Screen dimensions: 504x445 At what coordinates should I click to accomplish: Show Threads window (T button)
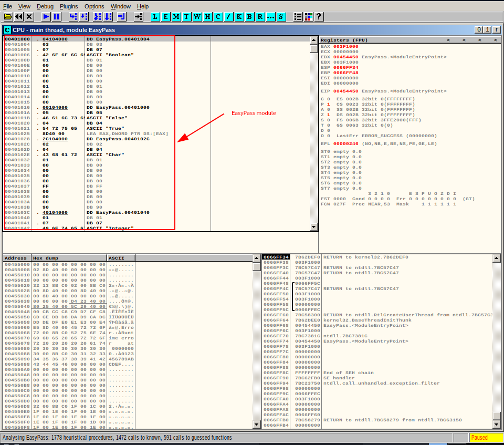click(x=186, y=17)
